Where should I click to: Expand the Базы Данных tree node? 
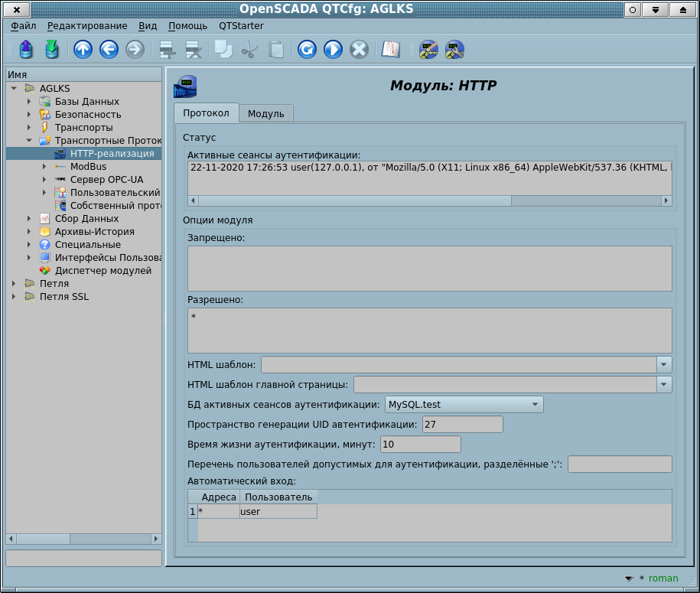point(29,102)
